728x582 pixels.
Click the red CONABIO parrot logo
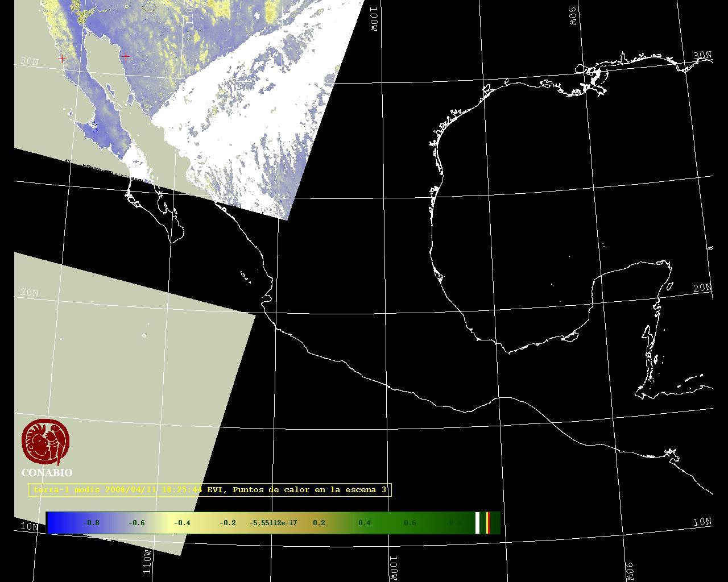pyautogui.click(x=46, y=442)
